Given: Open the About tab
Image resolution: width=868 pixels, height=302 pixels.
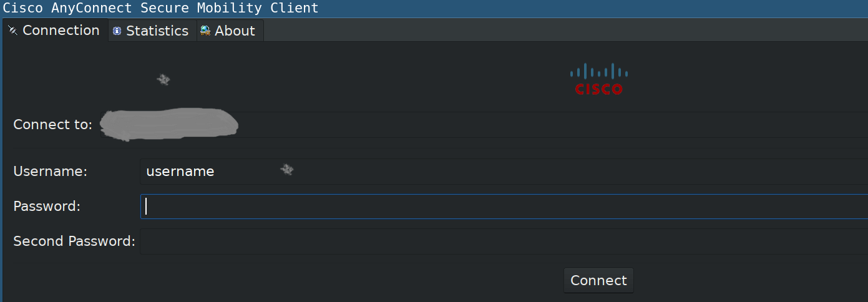Looking at the screenshot, I should pos(230,31).
